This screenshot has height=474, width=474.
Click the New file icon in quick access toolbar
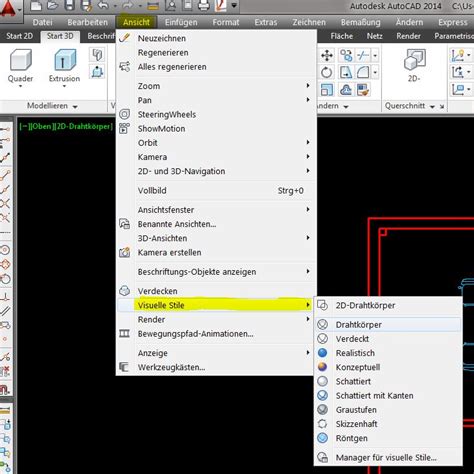pyautogui.click(x=36, y=6)
